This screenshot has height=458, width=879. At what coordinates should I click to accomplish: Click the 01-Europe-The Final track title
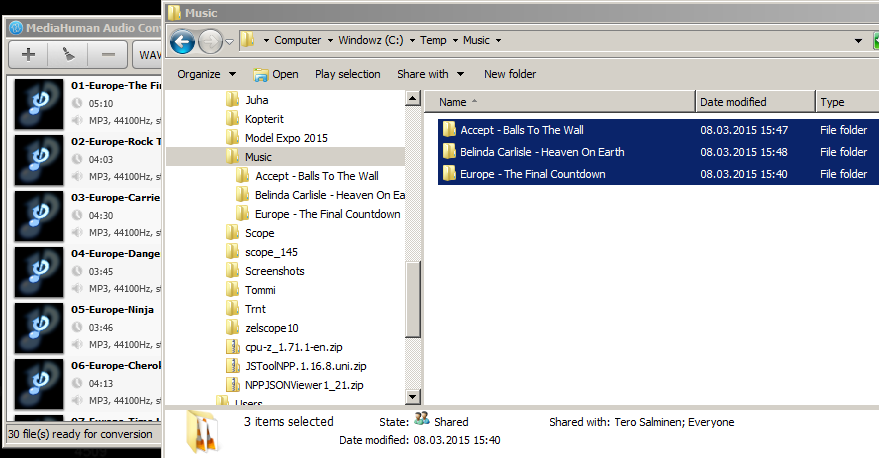pyautogui.click(x=116, y=86)
